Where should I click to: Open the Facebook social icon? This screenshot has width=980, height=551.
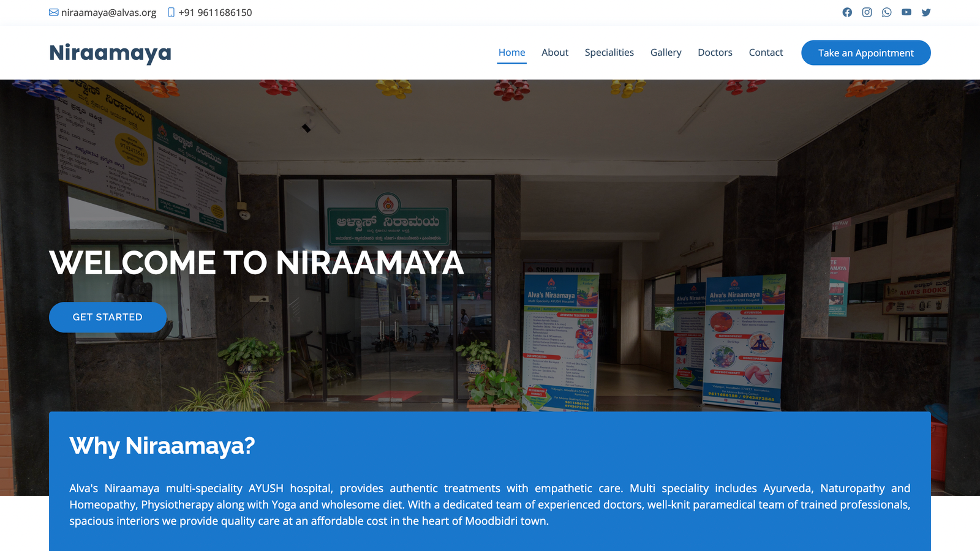point(847,12)
